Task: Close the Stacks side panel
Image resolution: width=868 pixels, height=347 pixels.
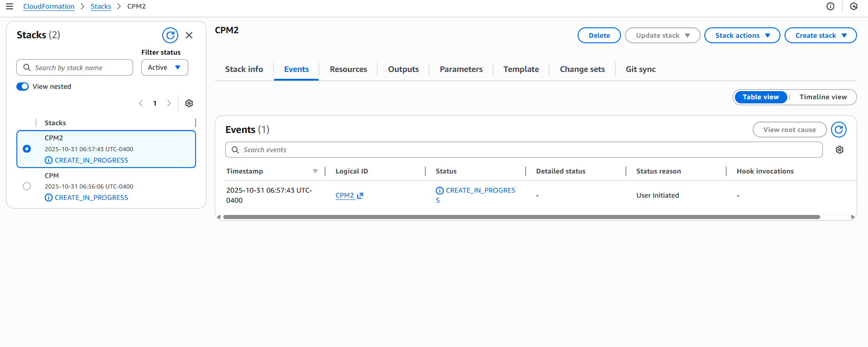Action: pyautogui.click(x=189, y=35)
